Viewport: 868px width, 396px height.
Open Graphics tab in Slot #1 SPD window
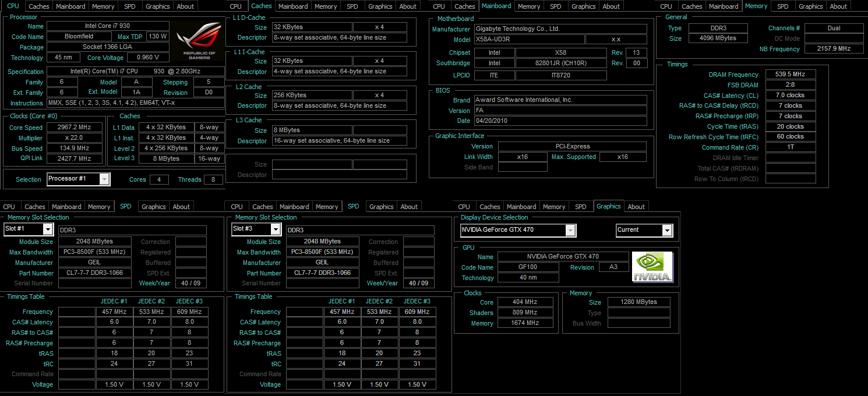coord(154,207)
